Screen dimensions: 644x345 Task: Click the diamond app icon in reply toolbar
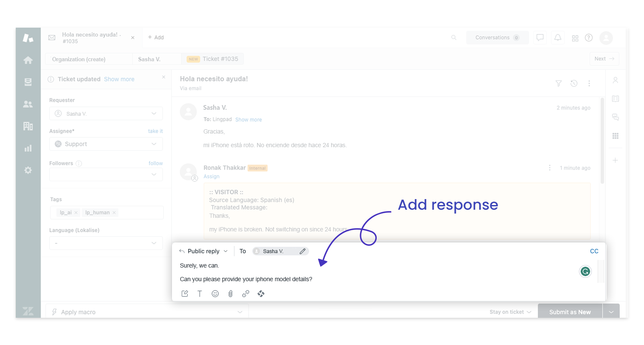(261, 294)
